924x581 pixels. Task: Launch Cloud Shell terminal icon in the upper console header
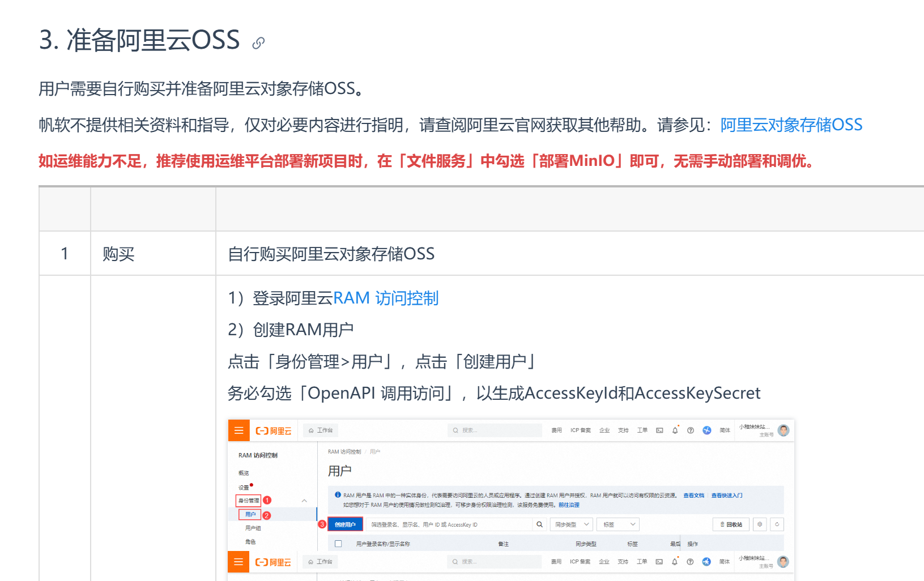click(x=659, y=430)
